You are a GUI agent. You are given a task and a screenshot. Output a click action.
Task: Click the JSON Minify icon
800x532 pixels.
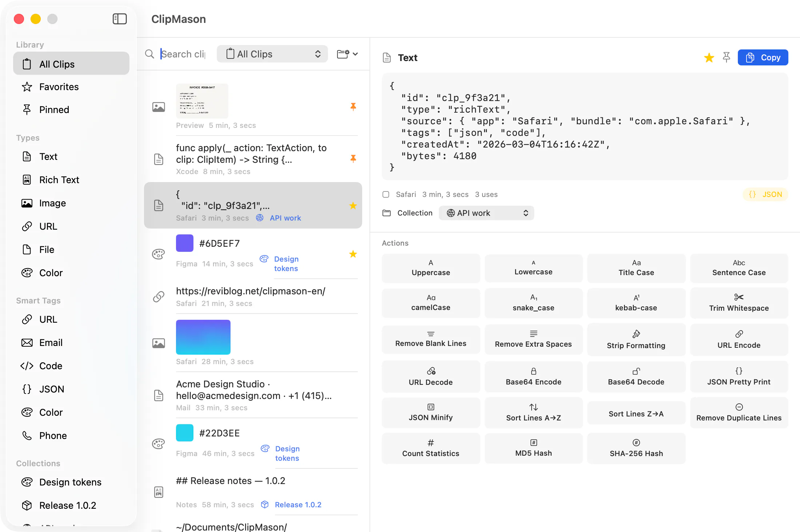pos(431,407)
